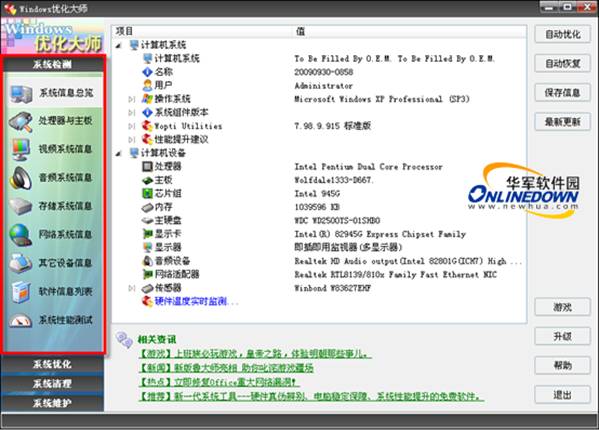This screenshot has height=430, width=599.
Task: Click the 操作系统 Windows flag icon
Action: tap(147, 99)
